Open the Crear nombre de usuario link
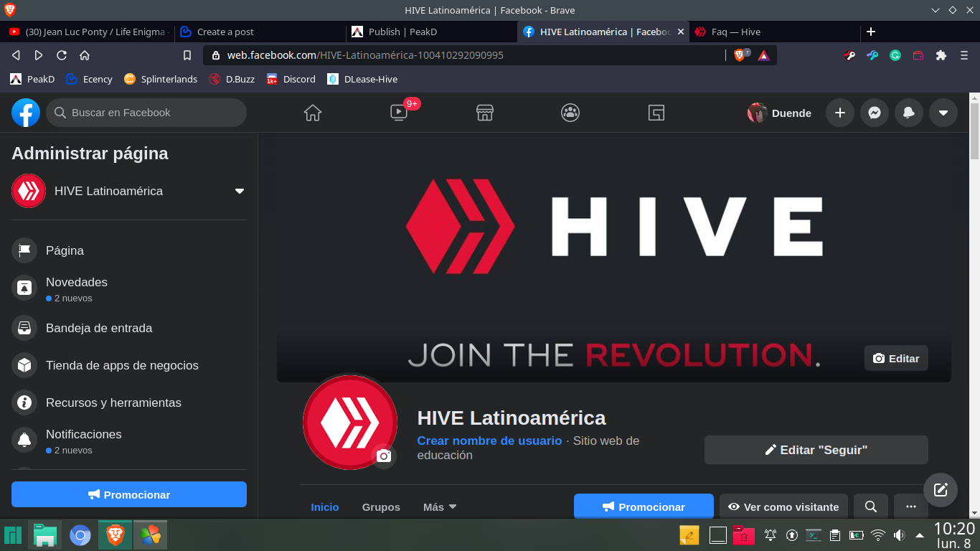 point(489,441)
